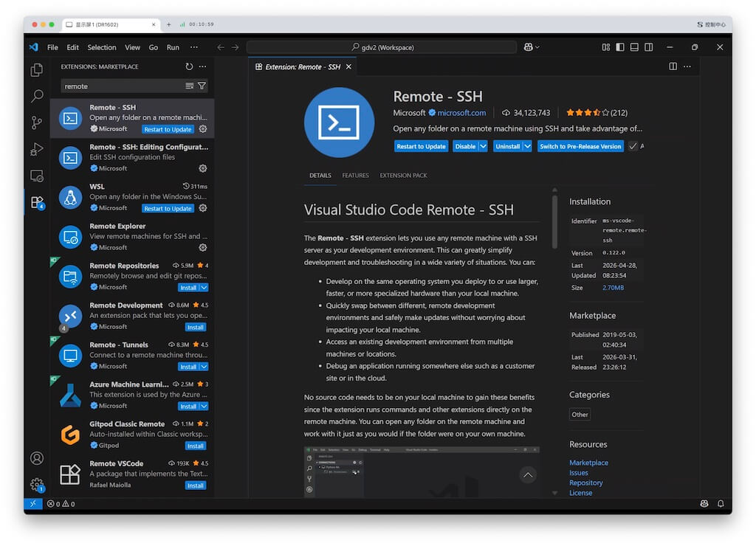The height and width of the screenshot is (546, 756).
Task: Split the editor using the split icon
Action: [673, 66]
